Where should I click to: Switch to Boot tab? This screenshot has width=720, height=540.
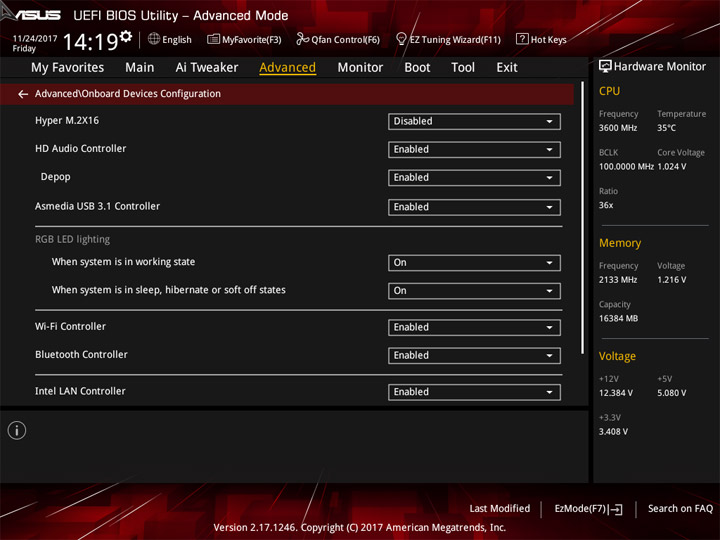tap(417, 68)
